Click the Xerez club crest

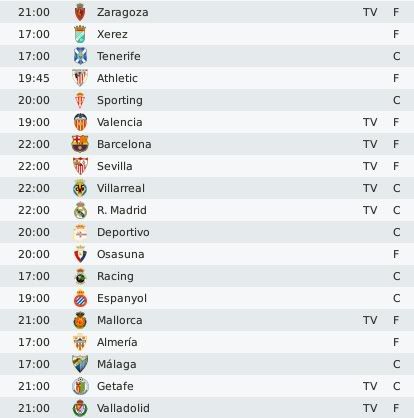coord(80,34)
